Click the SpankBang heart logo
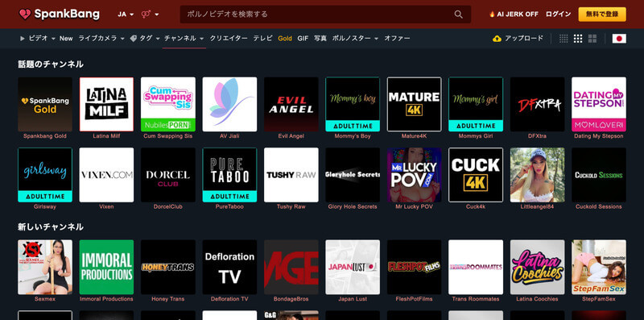The image size is (644, 320). click(25, 14)
